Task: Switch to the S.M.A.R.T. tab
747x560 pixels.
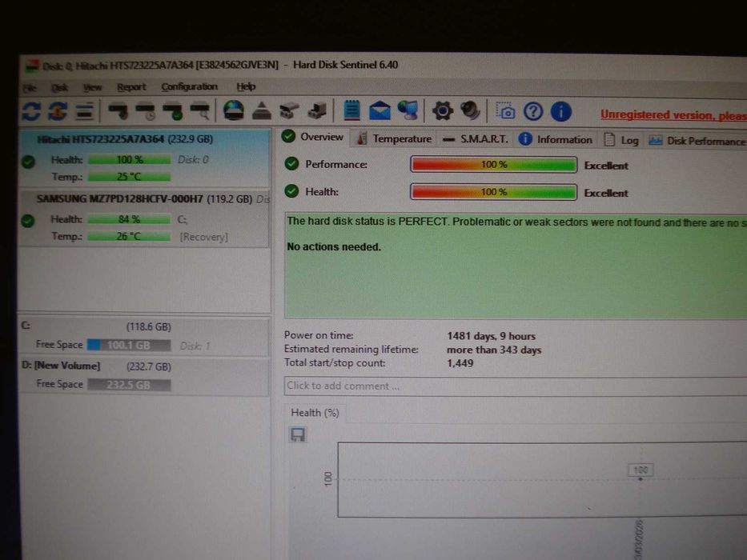Action: [x=475, y=139]
